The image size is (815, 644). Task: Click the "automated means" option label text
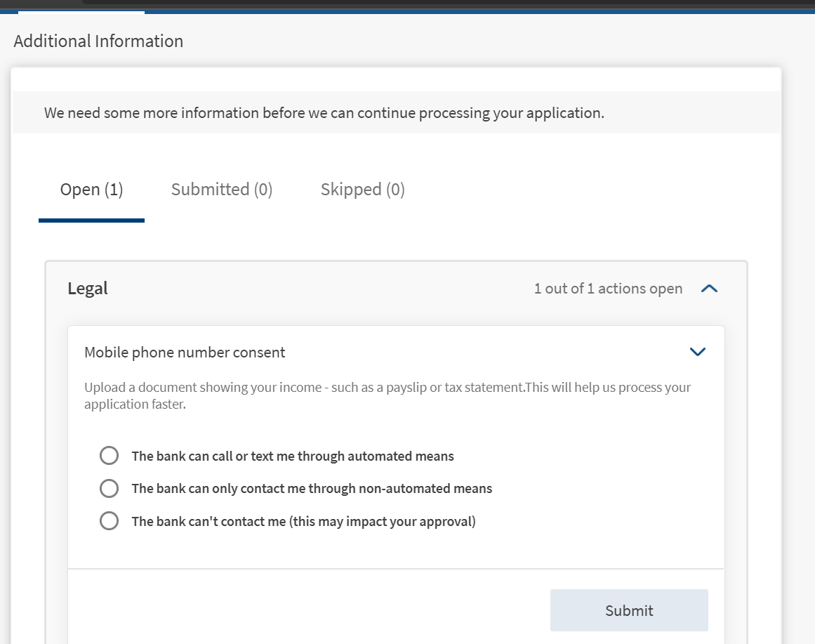293,456
